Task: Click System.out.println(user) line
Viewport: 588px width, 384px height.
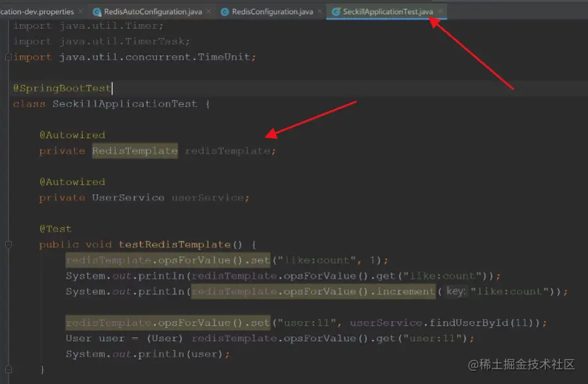Action: point(148,355)
